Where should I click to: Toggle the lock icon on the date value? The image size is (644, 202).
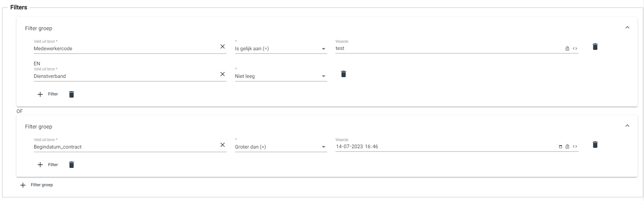[567, 146]
